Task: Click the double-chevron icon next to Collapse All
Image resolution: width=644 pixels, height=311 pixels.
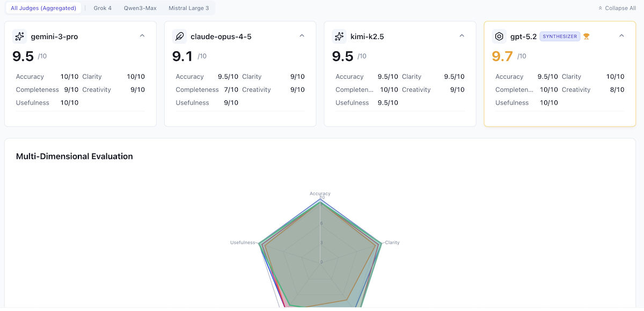Action: click(600, 9)
